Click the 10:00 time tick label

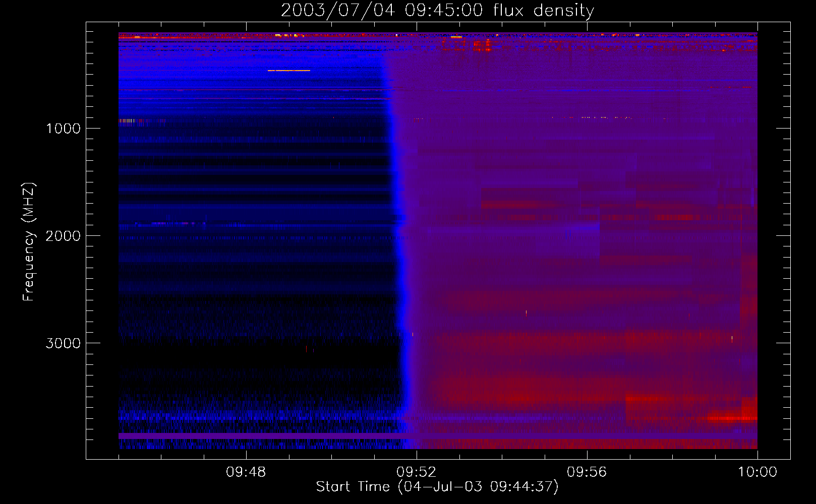click(757, 472)
